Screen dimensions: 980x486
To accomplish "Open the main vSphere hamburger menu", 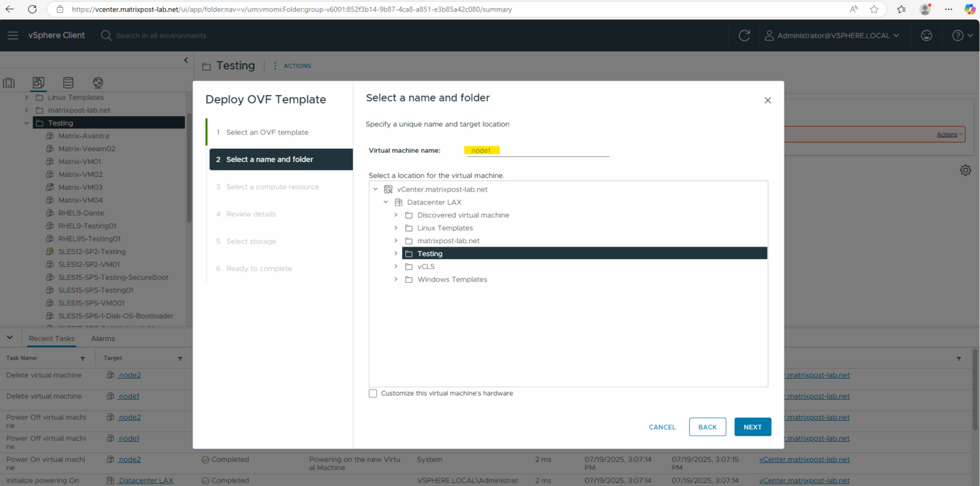I will pyautogui.click(x=13, y=35).
